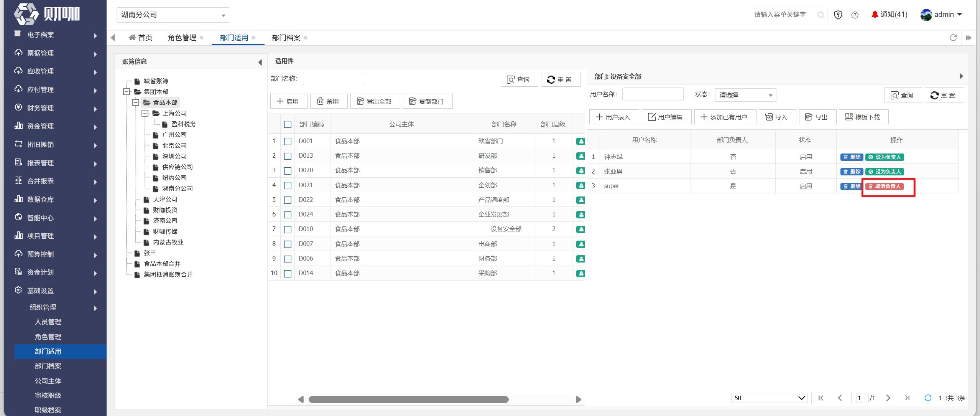Screen dimensions: 980x416
Task: Open the 湖南分公司 company dropdown
Action: (x=173, y=15)
